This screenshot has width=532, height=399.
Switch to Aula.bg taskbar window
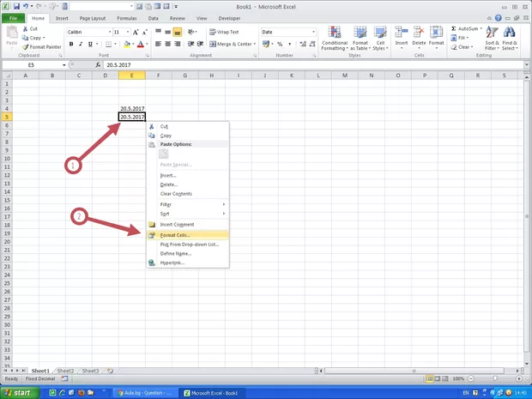pyautogui.click(x=144, y=393)
